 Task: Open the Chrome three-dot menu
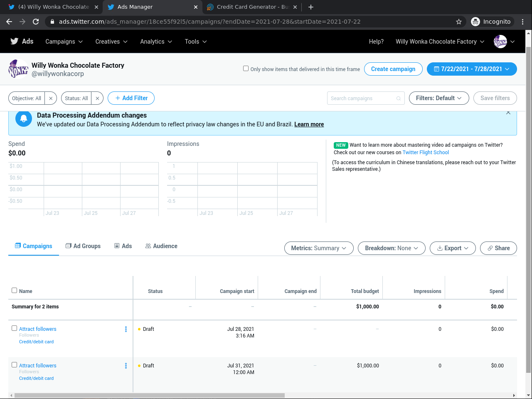tap(523, 22)
